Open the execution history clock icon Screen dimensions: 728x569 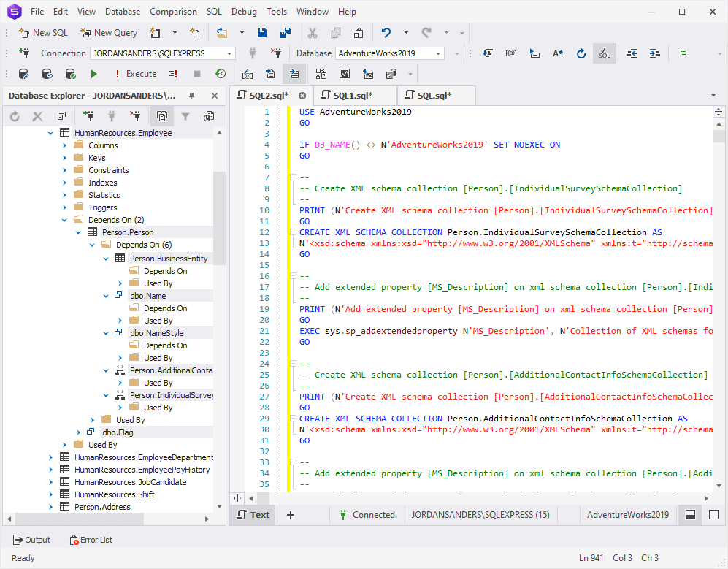(221, 73)
